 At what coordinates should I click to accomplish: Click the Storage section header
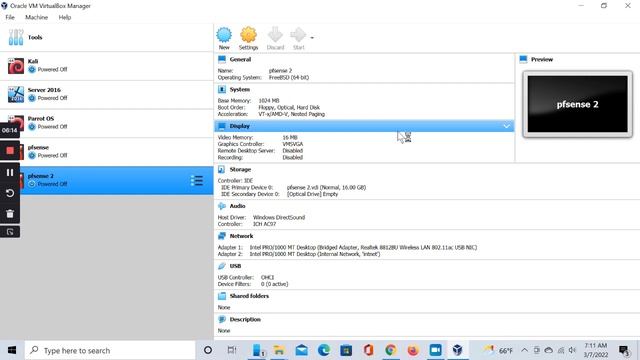click(240, 169)
